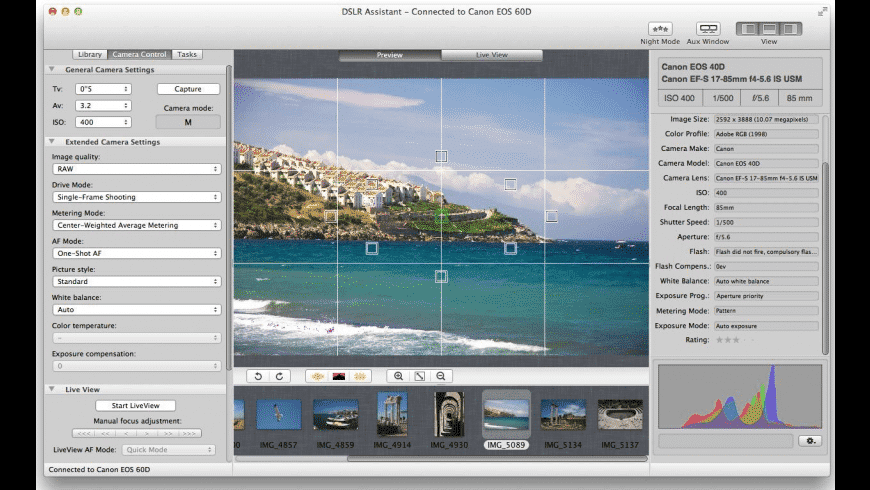This screenshot has height=490, width=870.
Task: Toggle the right sidebar view segment
Action: 790,29
